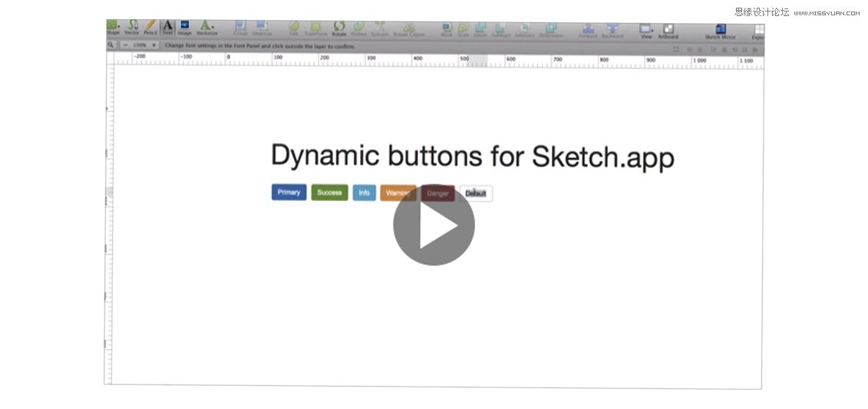Open the Shape tool dropdown
This screenshot has width=868, height=409.
tap(113, 28)
